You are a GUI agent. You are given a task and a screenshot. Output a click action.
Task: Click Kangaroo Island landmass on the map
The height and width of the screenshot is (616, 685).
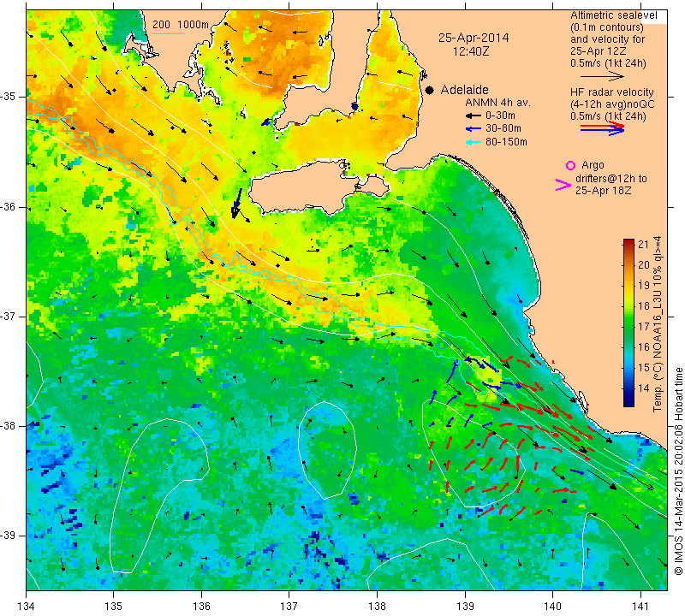pyautogui.click(x=306, y=187)
